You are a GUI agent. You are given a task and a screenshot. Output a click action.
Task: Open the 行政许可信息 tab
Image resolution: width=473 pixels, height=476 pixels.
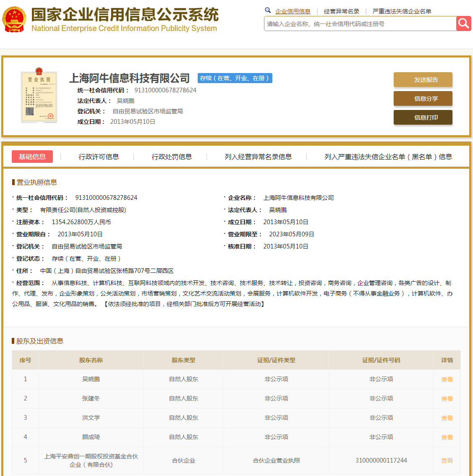click(99, 157)
